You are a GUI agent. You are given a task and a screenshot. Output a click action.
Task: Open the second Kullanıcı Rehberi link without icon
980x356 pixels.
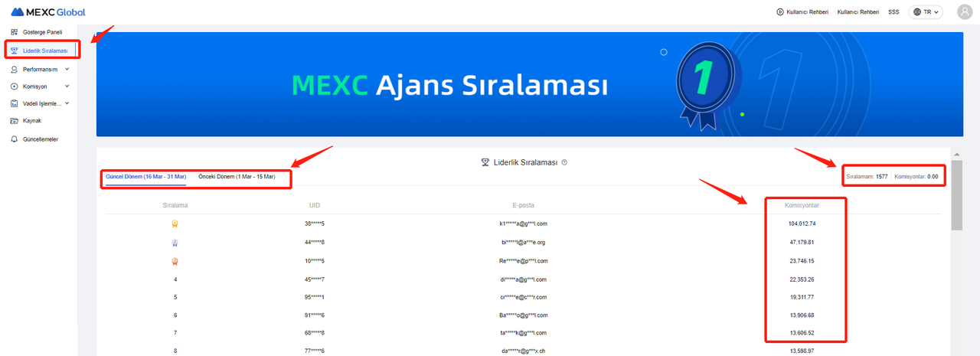point(858,12)
